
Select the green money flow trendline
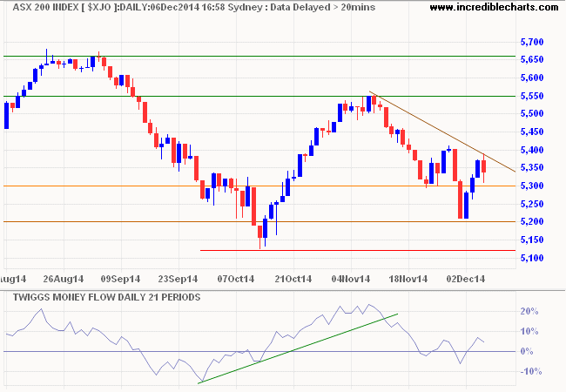point(298,348)
